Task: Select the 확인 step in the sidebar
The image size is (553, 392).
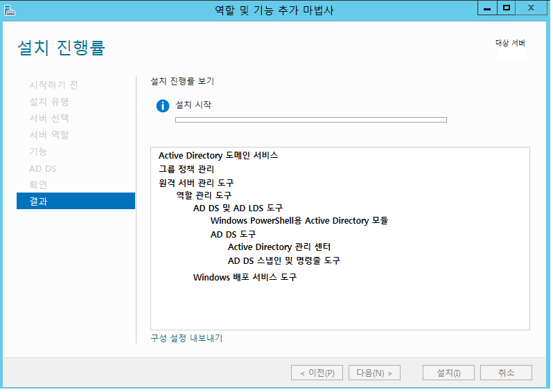Action: click(38, 184)
